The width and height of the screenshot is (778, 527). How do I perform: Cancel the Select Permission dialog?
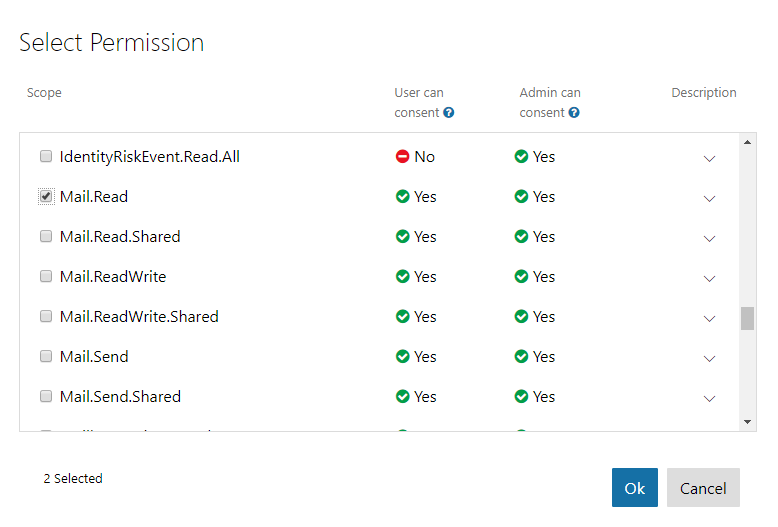pyautogui.click(x=703, y=488)
